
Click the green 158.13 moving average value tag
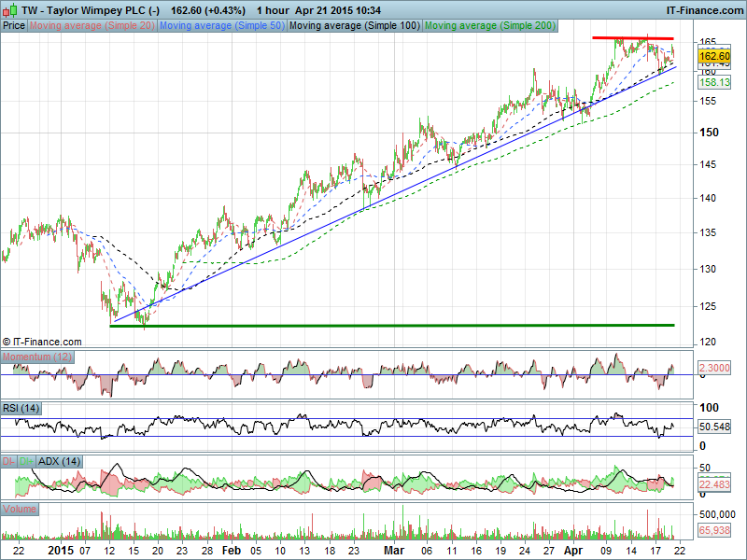713,82
